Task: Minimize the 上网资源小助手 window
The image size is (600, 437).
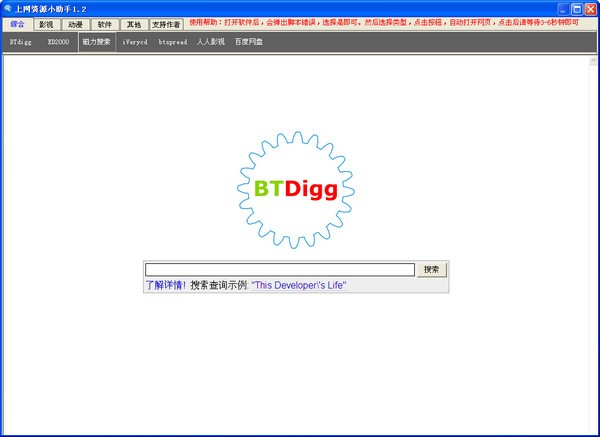Action: click(x=562, y=9)
